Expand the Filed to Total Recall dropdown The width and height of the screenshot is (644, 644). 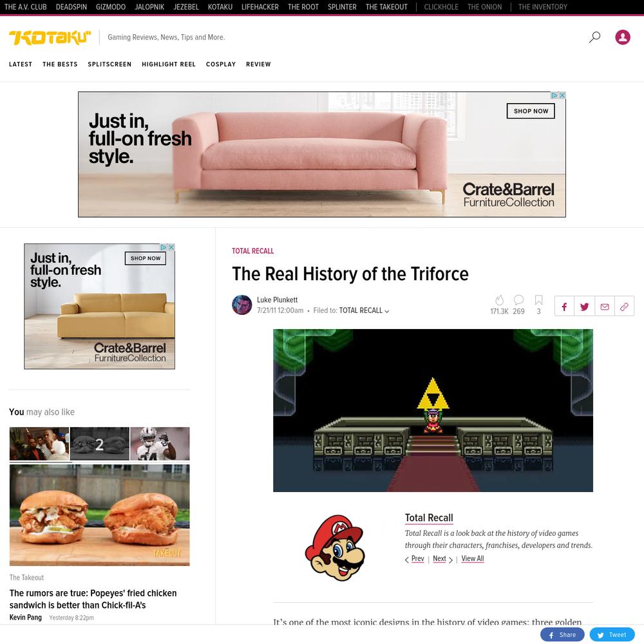coord(364,310)
